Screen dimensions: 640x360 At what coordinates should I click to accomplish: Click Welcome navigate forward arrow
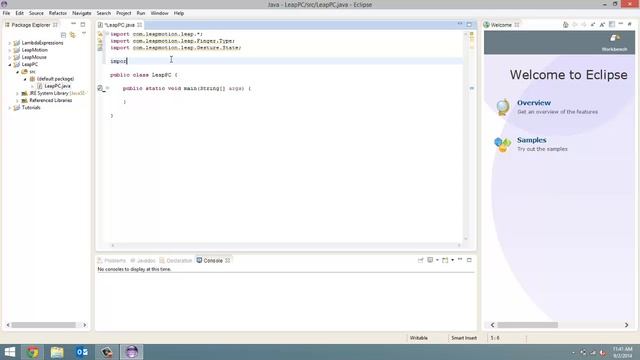click(584, 24)
